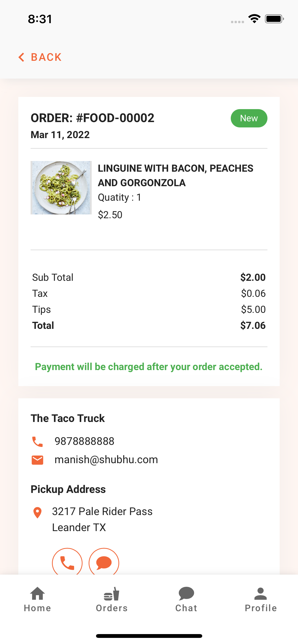Tap the back chevron arrow icon
298x644 pixels.
click(21, 57)
